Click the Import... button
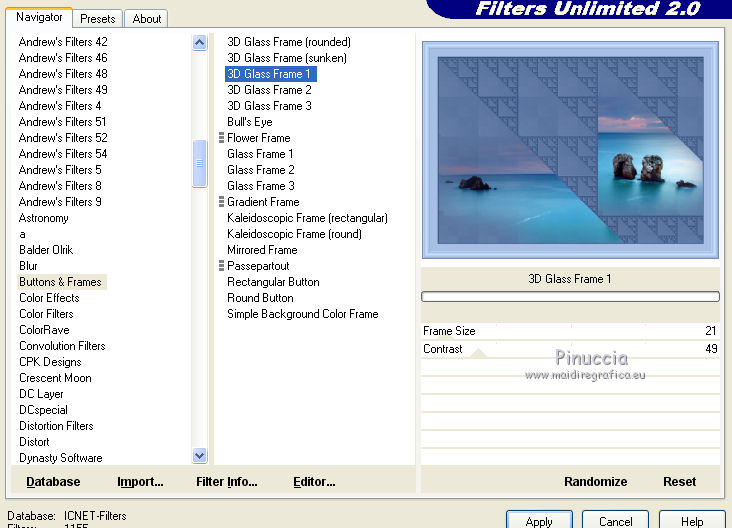Viewport: 732px width, 528px height. pos(140,481)
